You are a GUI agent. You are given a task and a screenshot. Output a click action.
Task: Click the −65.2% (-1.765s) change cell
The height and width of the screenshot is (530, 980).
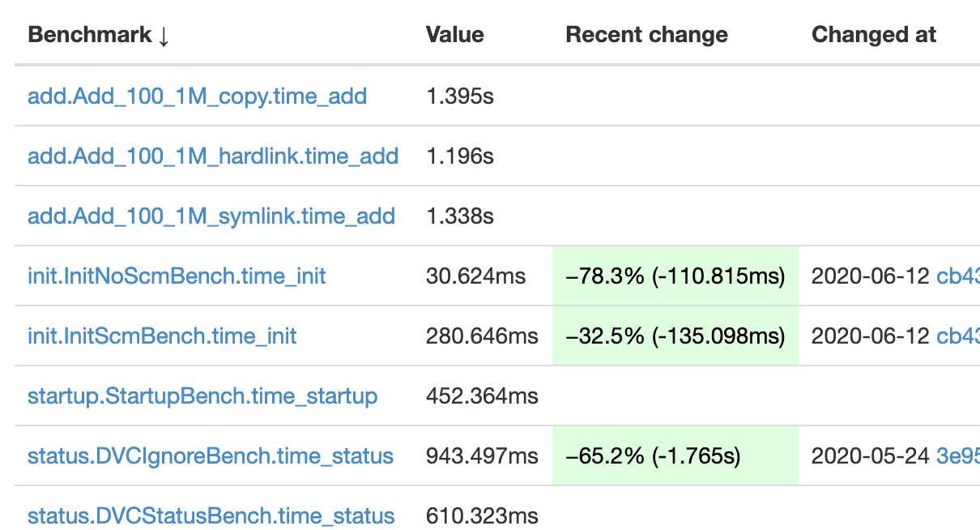point(653,456)
